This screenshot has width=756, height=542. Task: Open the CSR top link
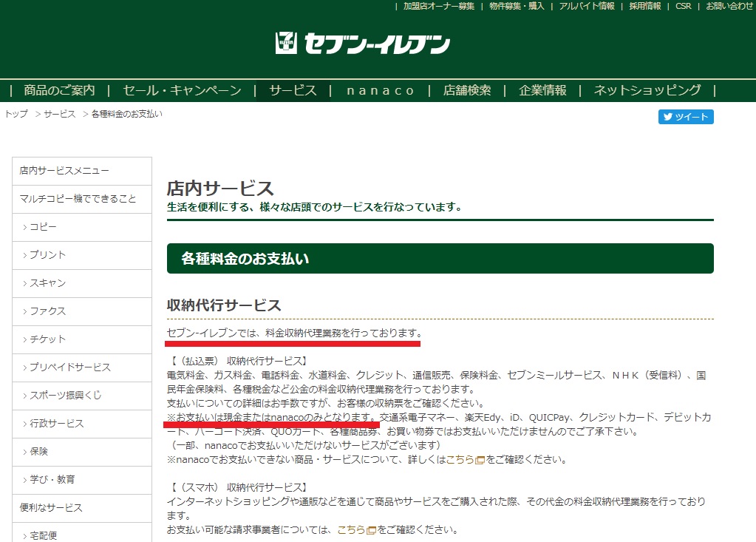pos(683,6)
